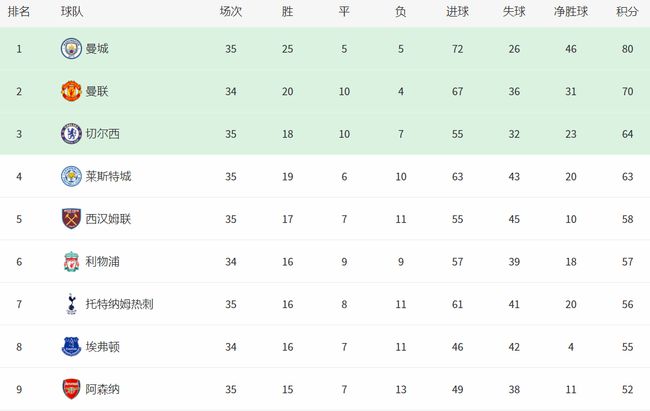Click the Manchester City club crest
Screen dimensions: 650x411
point(71,49)
